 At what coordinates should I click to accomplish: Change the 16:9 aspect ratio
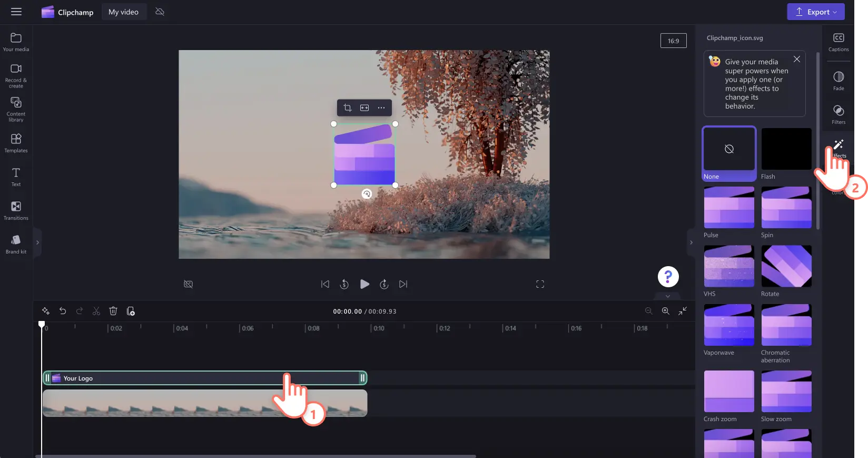[x=674, y=41]
